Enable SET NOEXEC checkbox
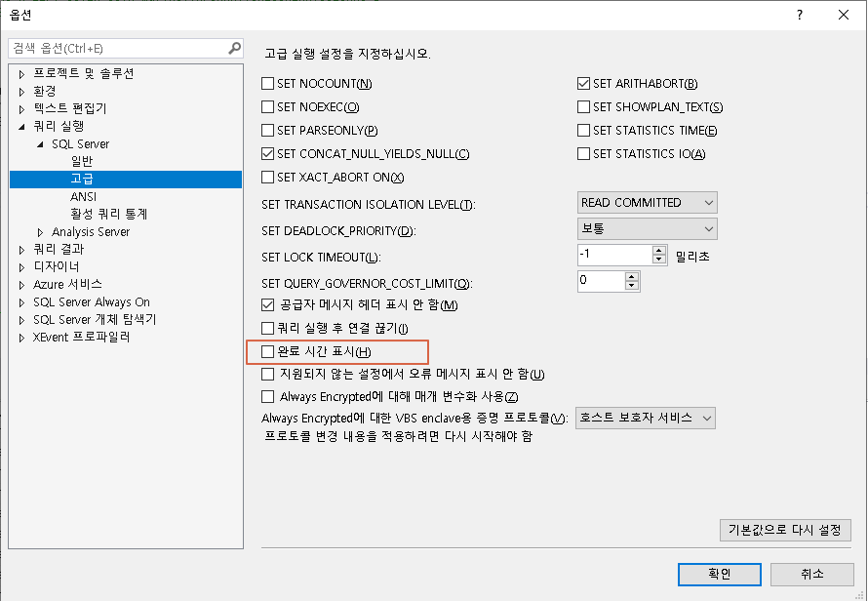868x601 pixels. pyautogui.click(x=267, y=107)
